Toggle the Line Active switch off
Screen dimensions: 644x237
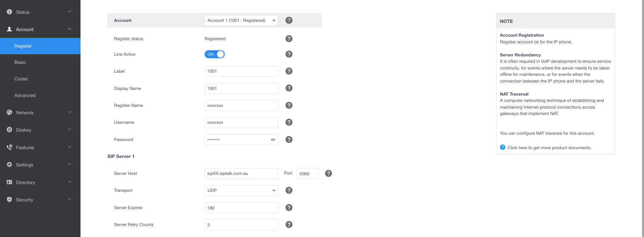pos(215,54)
